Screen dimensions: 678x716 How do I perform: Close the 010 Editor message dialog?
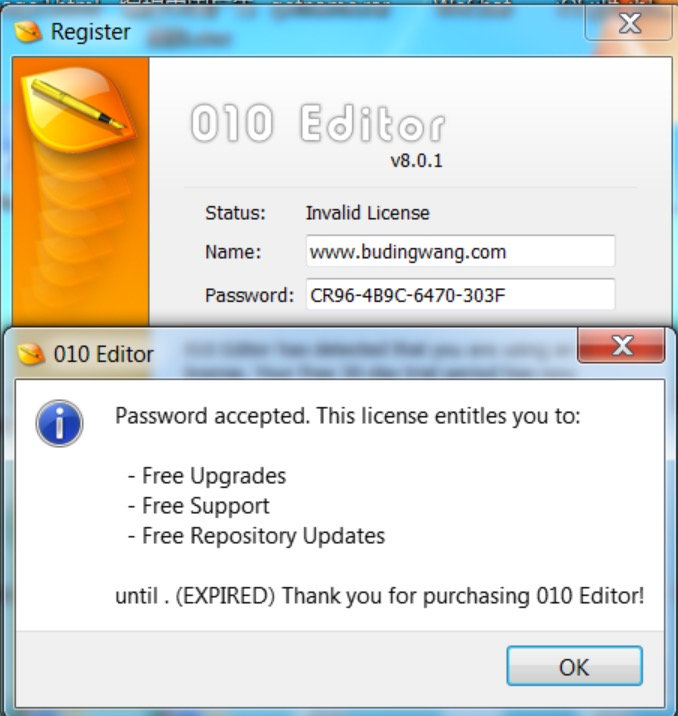pos(621,345)
